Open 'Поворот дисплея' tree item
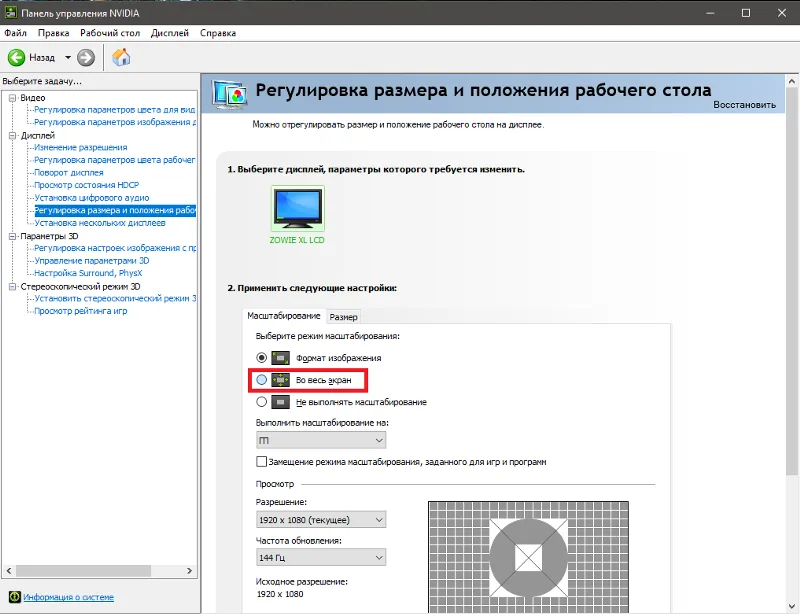The height and width of the screenshot is (614, 800). [69, 173]
